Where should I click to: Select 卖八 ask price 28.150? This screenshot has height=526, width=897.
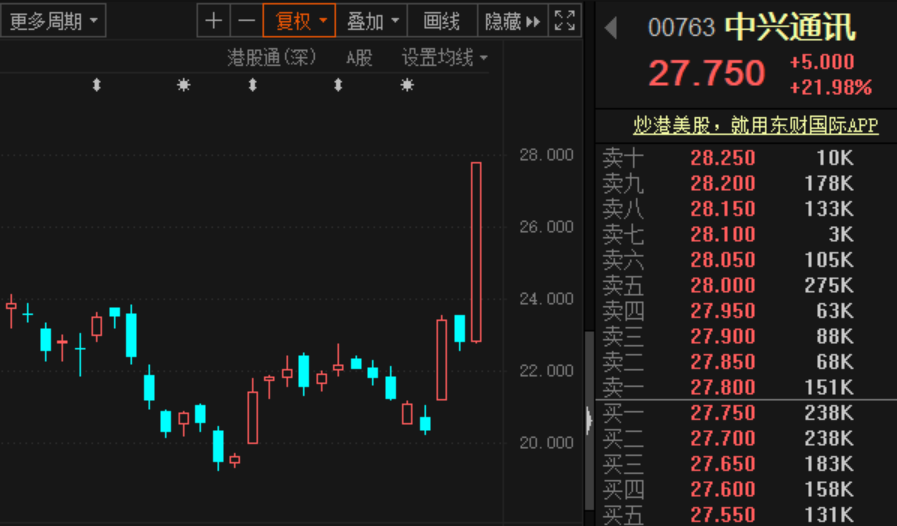point(723,208)
